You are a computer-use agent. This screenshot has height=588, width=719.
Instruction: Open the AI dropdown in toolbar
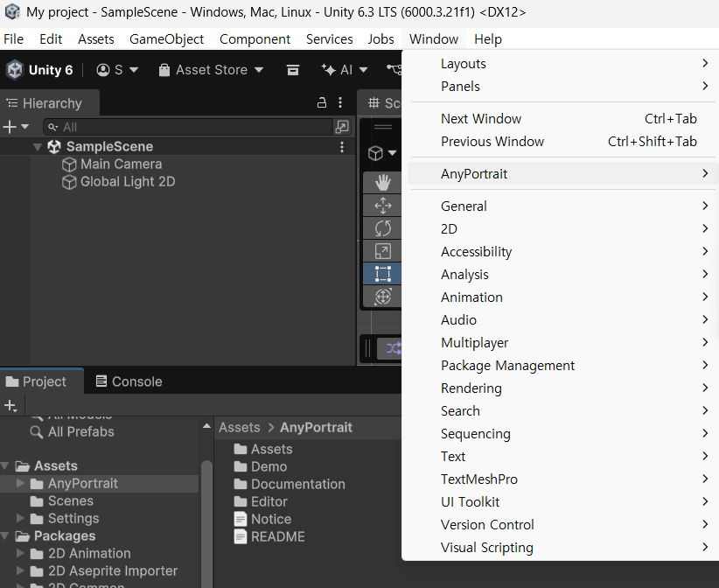click(x=344, y=70)
